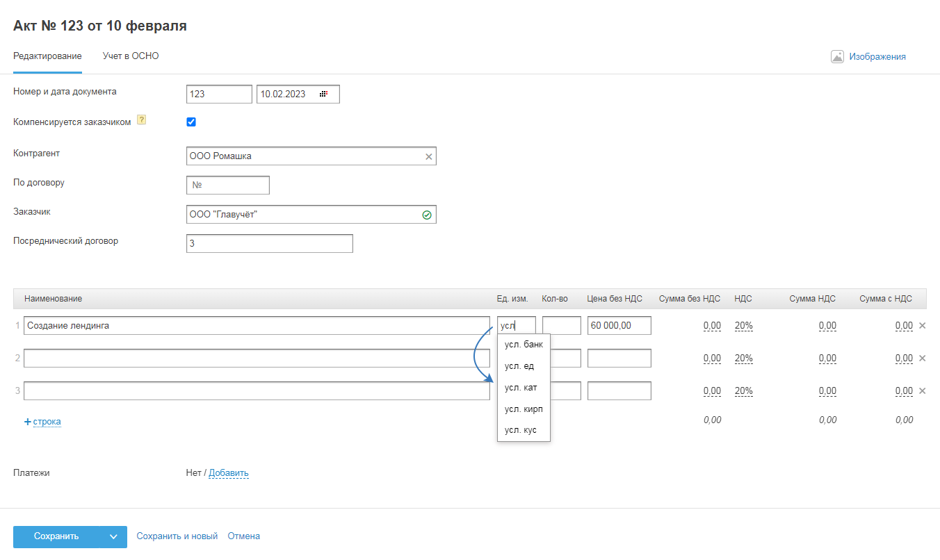Choose "усл. банк" unit option
The height and width of the screenshot is (560, 940).
click(x=524, y=345)
